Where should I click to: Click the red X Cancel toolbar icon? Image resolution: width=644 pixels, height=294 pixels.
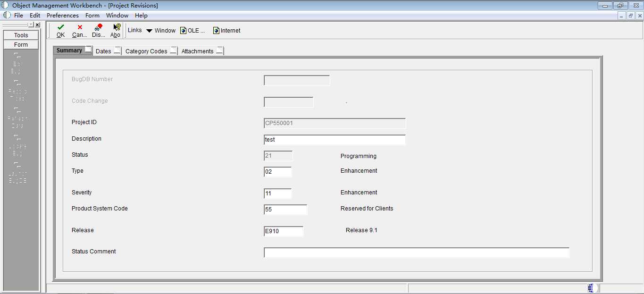tap(80, 27)
